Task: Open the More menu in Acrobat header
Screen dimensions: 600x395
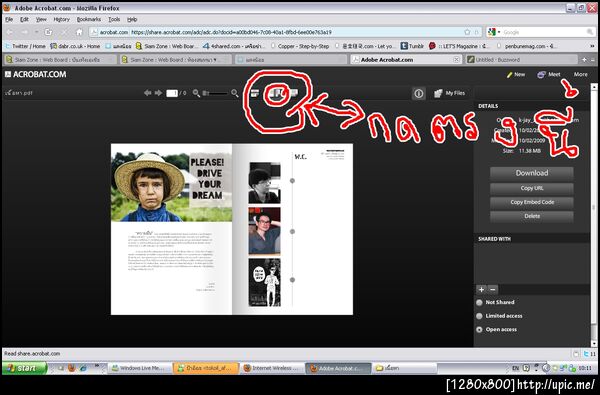Action: [580, 75]
